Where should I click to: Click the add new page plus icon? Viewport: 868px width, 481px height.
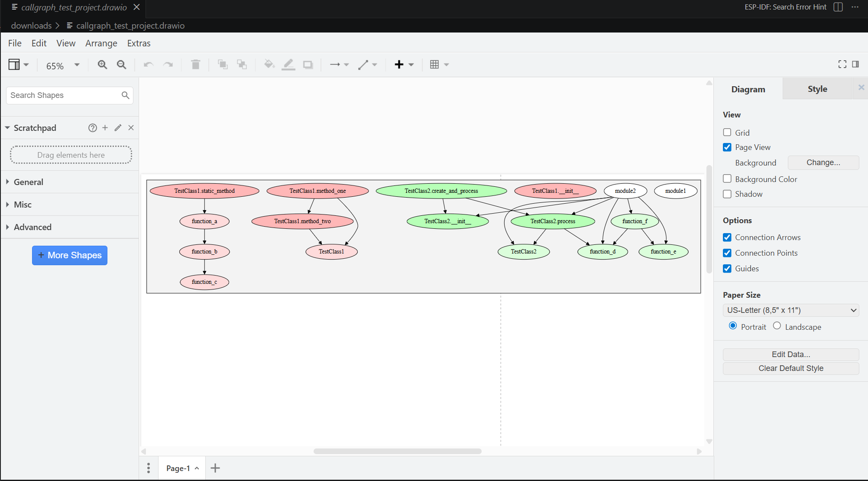[x=215, y=468]
